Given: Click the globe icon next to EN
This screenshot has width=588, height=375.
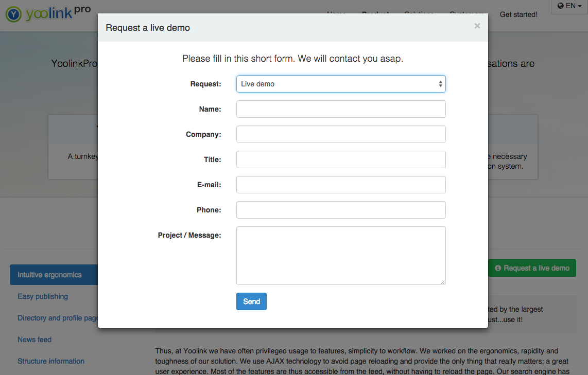Looking at the screenshot, I should [561, 6].
